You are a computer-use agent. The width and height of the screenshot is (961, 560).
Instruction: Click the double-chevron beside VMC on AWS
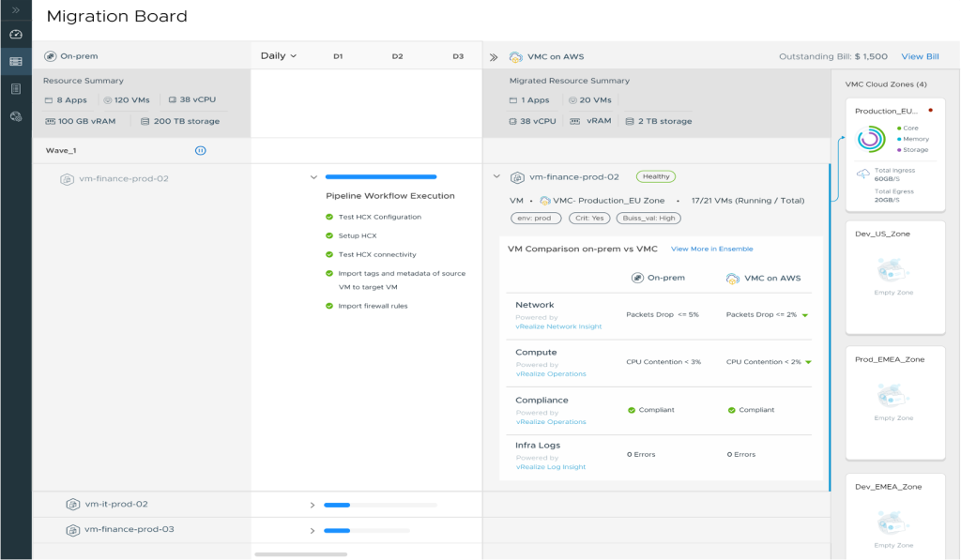point(495,56)
